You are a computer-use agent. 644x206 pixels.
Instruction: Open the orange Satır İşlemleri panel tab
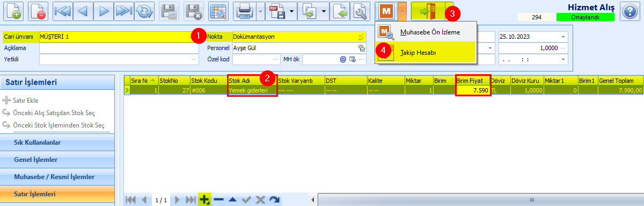coord(57,194)
